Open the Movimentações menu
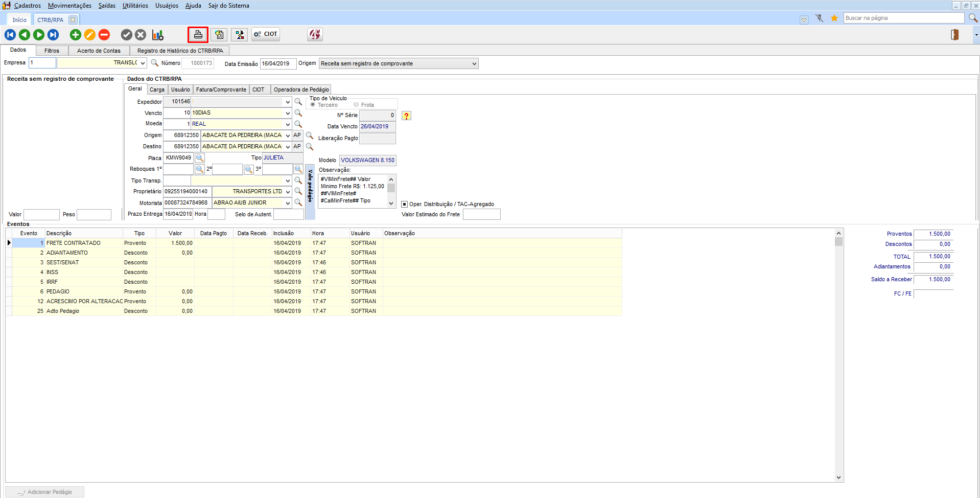Image resolution: width=980 pixels, height=498 pixels. pos(69,6)
